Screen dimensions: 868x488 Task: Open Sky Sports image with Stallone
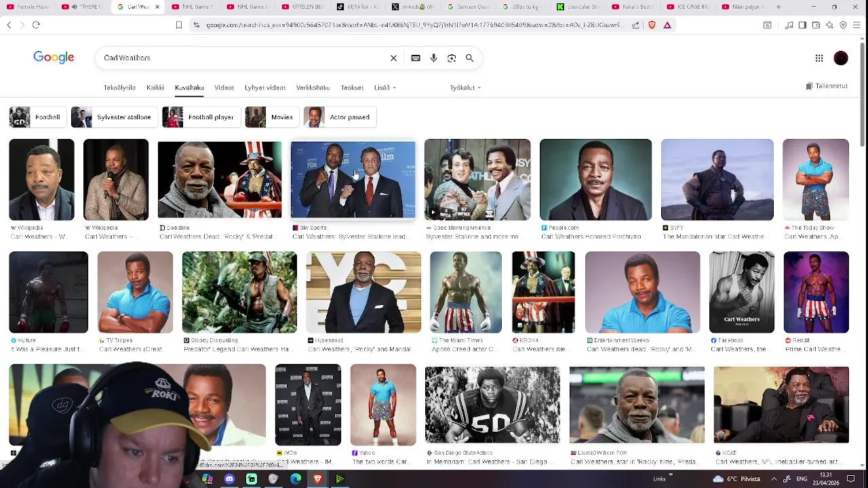click(353, 180)
